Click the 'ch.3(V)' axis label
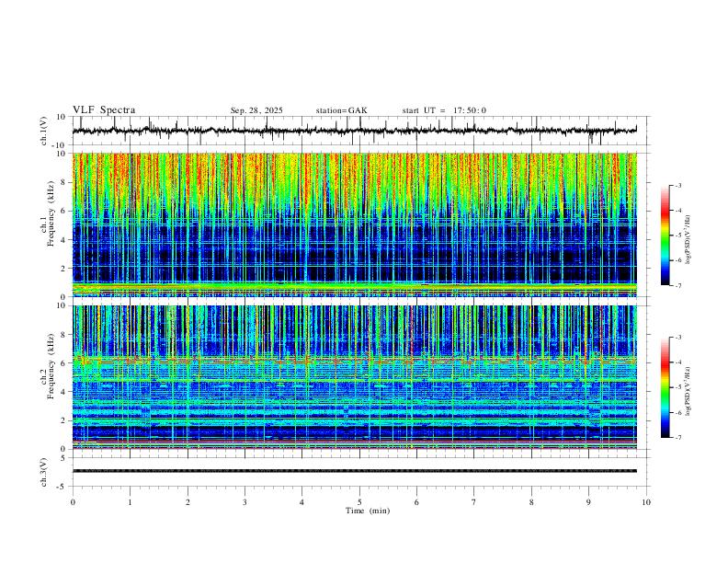Screen dimensions: 728x563 tap(44, 472)
